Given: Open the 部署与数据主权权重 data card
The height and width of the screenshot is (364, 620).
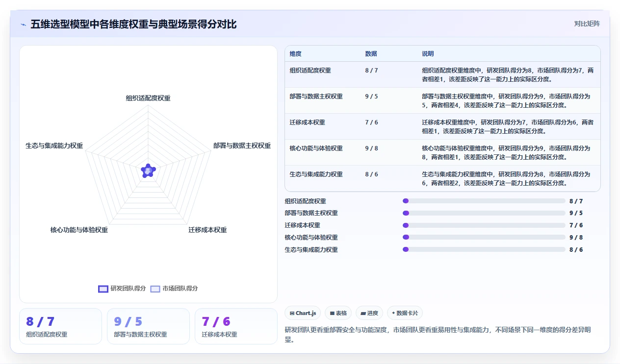Looking at the screenshot, I should coord(148,326).
